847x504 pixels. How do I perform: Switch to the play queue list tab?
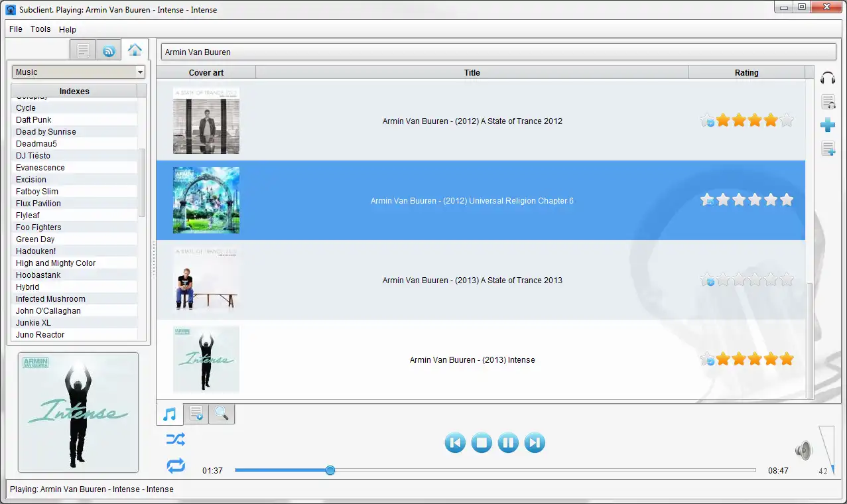point(196,414)
